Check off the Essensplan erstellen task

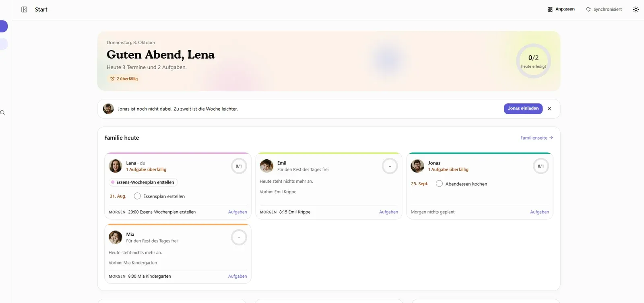(x=137, y=196)
